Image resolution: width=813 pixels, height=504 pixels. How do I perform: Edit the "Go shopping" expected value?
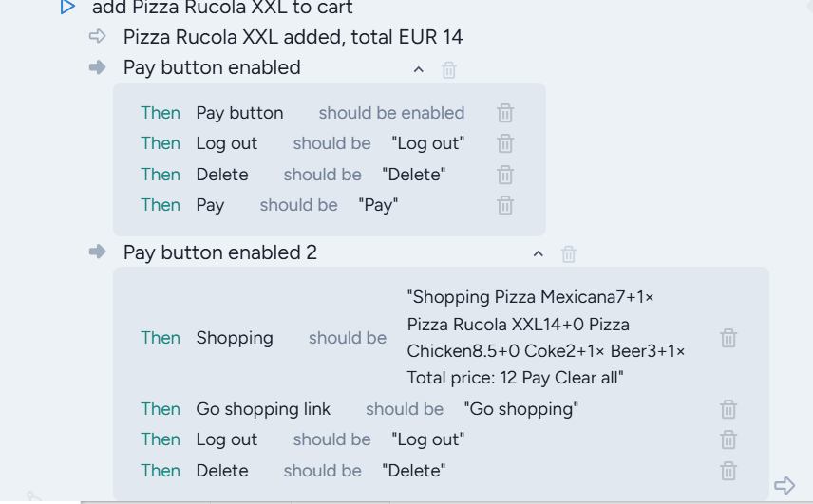pyautogui.click(x=520, y=409)
